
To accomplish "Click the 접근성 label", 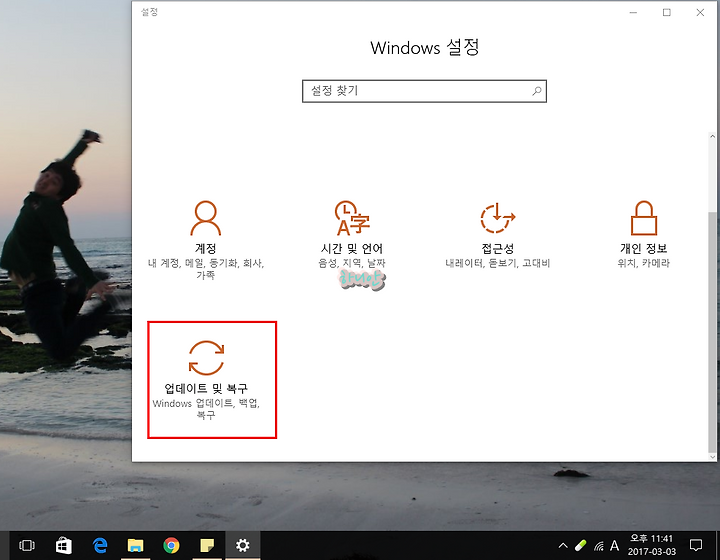I will (498, 248).
